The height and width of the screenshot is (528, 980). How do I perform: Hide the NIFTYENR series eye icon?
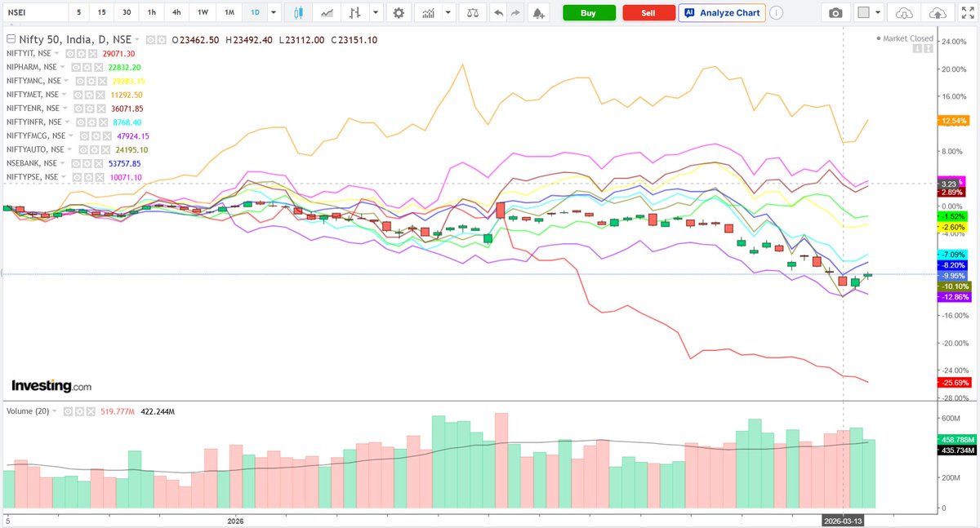click(78, 109)
